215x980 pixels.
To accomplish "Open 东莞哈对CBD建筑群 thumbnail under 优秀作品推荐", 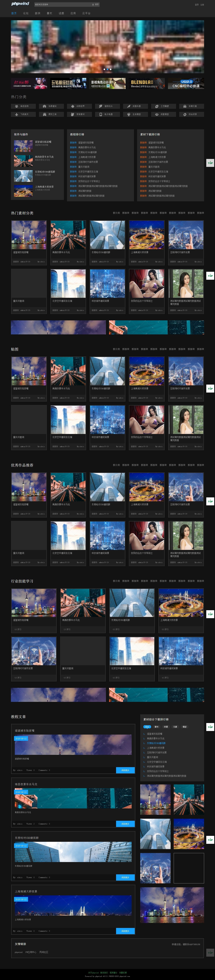I will pos(107,487).
